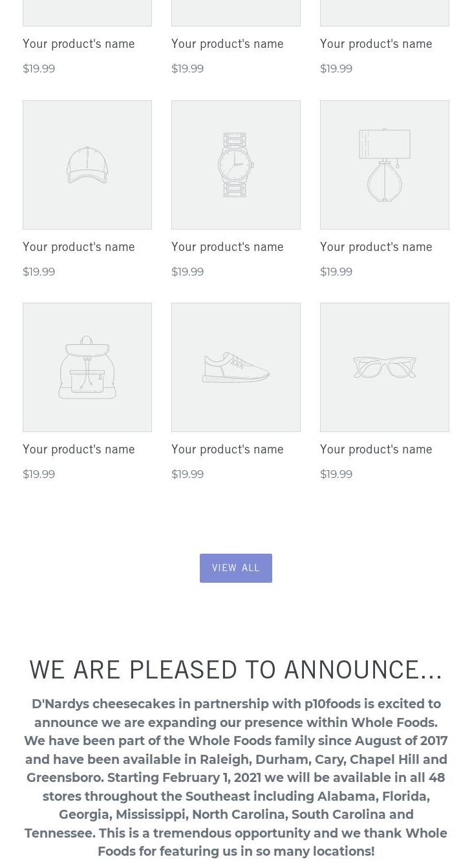Viewport: 472px width, 868px height.
Task: Click product name below the lamp image
Action: (376, 247)
